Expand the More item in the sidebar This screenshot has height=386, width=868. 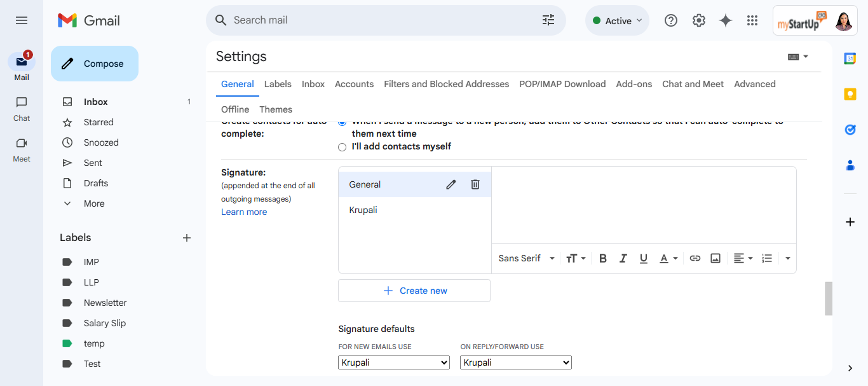pos(94,203)
